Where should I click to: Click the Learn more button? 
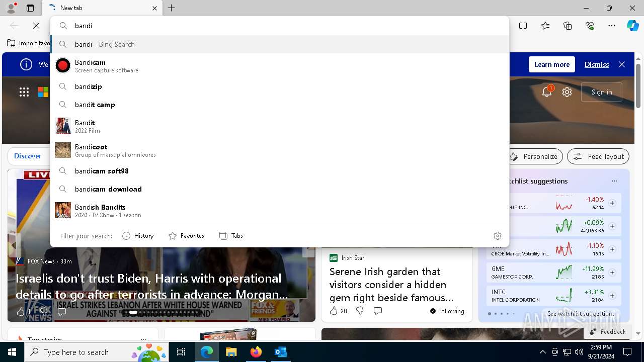(x=552, y=64)
